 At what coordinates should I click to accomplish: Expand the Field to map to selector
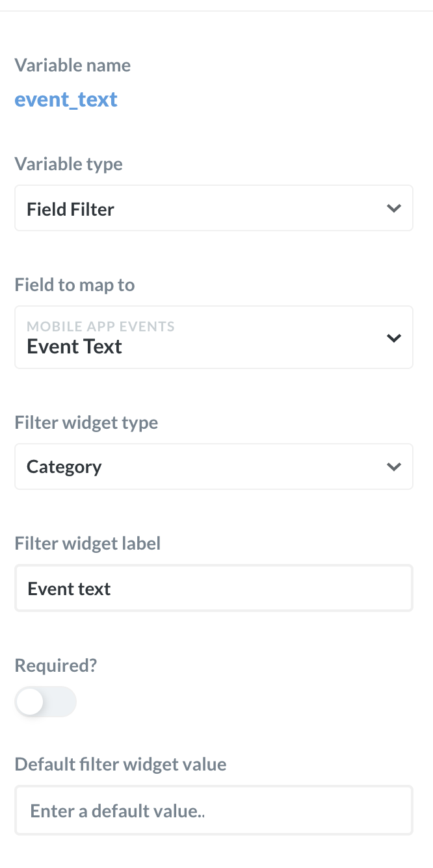click(x=214, y=337)
